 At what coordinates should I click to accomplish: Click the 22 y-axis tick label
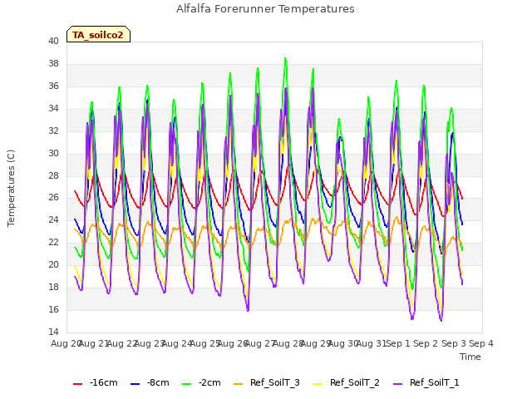click(x=53, y=242)
